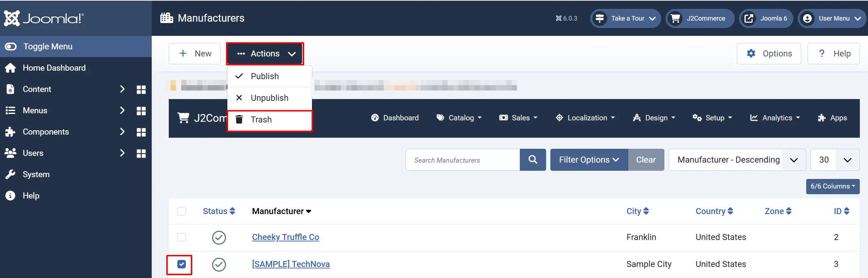Open the Take a Tour dropdown
This screenshot has width=868, height=278.
click(x=625, y=18)
